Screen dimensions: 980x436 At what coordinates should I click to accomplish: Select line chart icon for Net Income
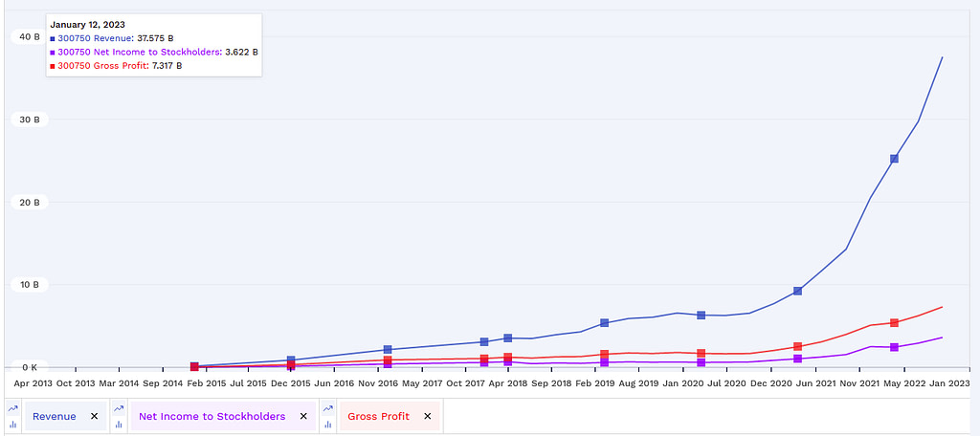tap(119, 408)
